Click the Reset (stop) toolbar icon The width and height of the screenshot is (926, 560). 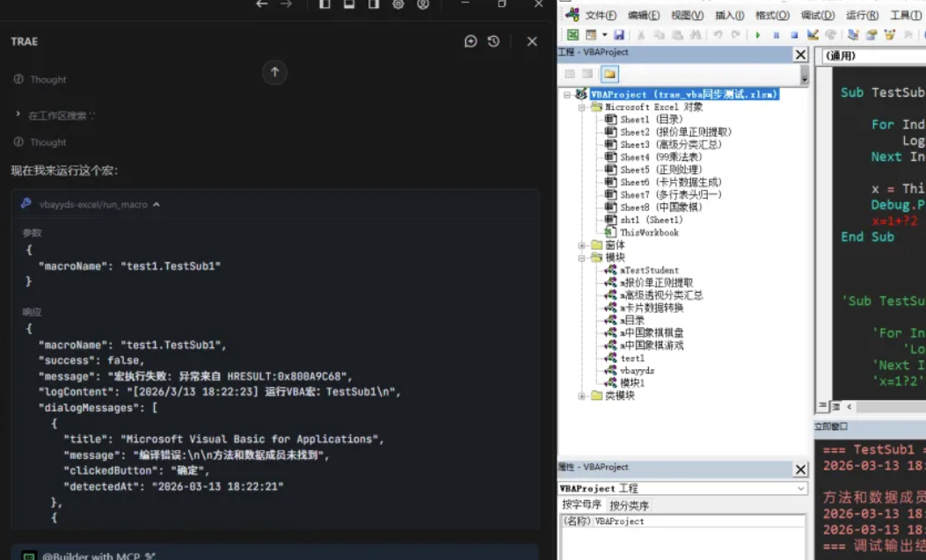(792, 34)
